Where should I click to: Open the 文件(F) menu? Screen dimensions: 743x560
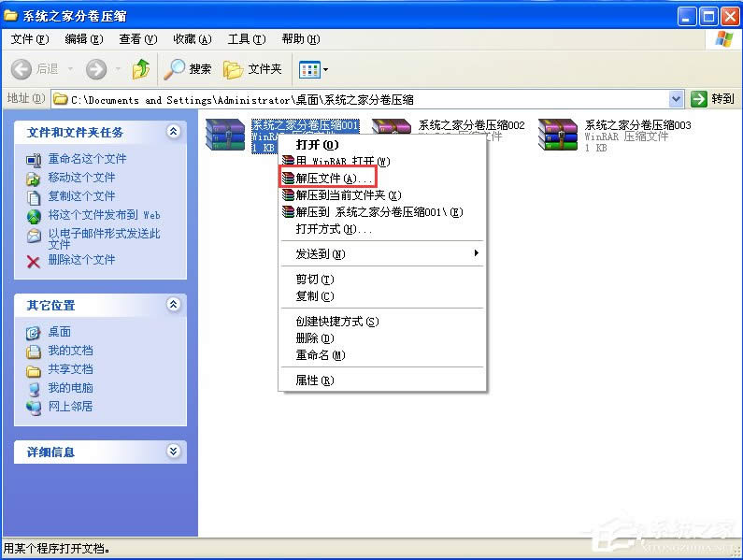click(30, 39)
